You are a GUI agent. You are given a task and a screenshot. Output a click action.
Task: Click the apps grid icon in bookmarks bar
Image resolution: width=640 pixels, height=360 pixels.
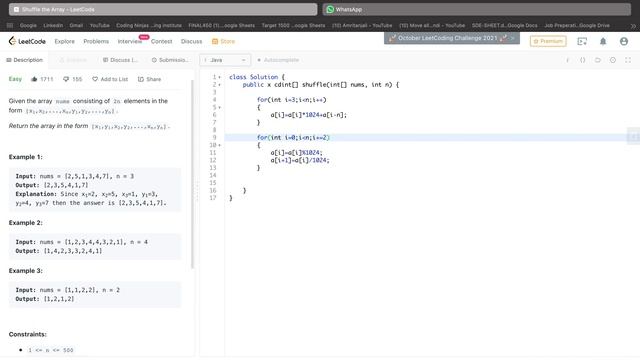tap(10, 25)
